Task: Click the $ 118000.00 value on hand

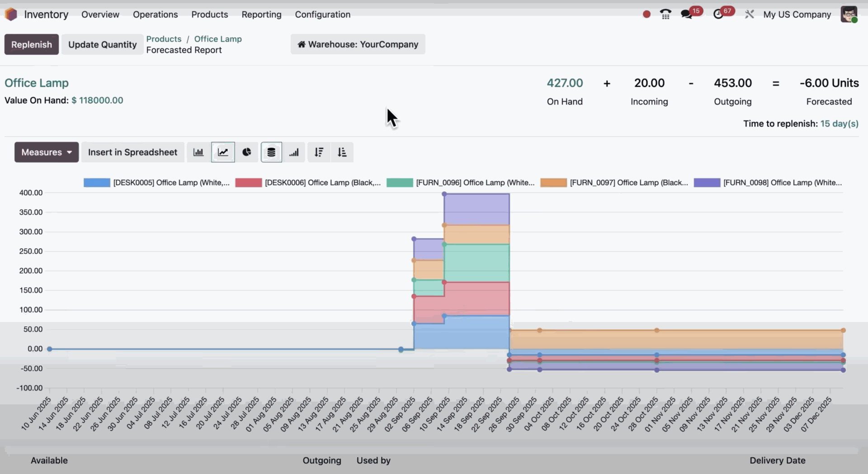Action: [97, 100]
